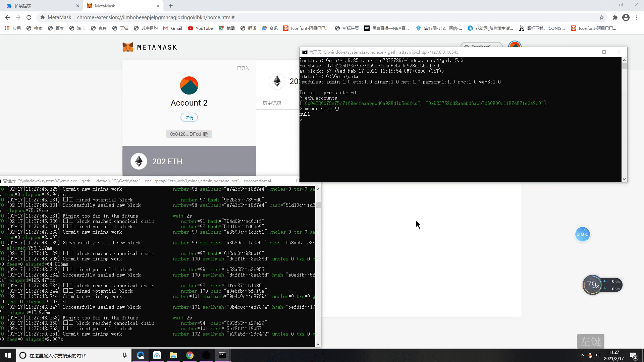Click the 00:00 recording timer bubble

coord(582,235)
